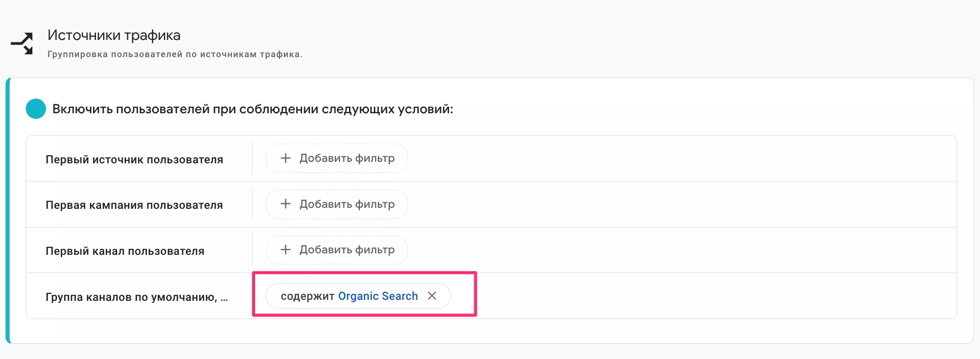The width and height of the screenshot is (980, 359).
Task: Click the traffic sources shuffle arrows icon
Action: [22, 43]
